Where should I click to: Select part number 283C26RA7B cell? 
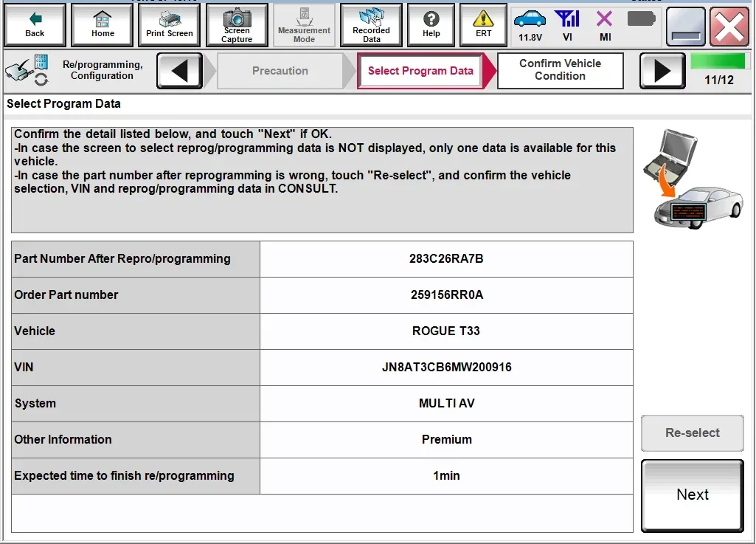coord(446,259)
